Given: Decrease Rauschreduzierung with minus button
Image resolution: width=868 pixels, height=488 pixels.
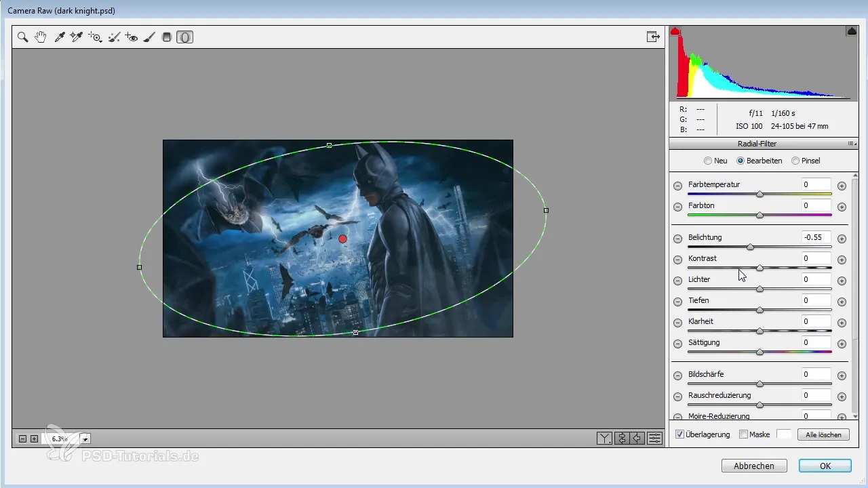Looking at the screenshot, I should (677, 396).
